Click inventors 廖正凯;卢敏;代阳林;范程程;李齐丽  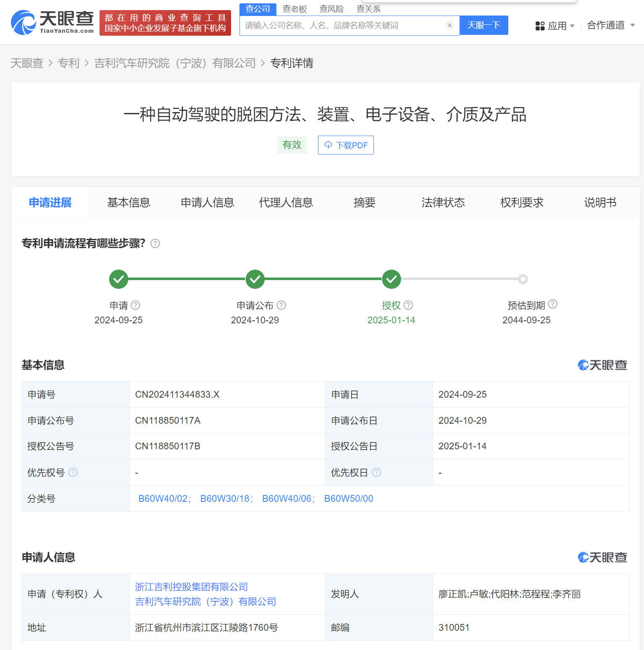point(510,594)
